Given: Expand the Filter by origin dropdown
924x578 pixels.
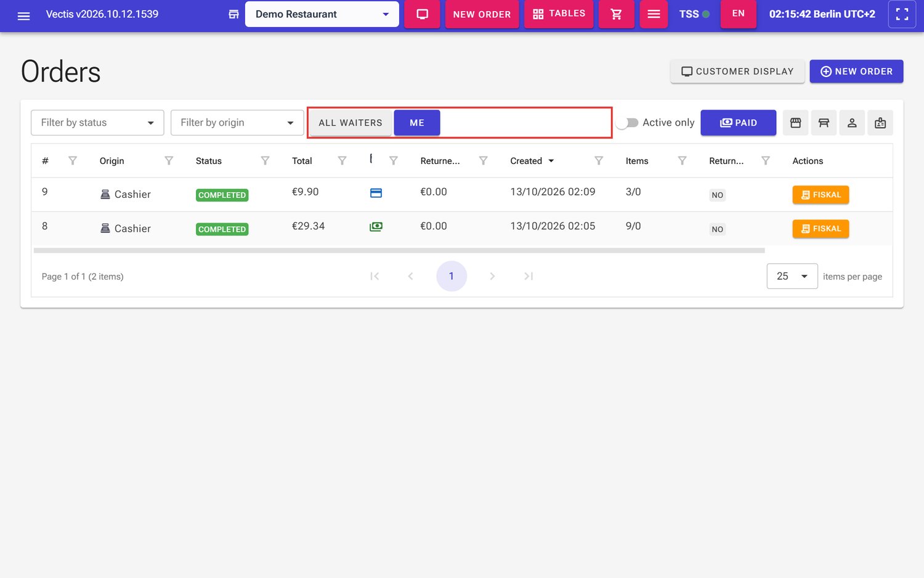Looking at the screenshot, I should click(x=237, y=123).
